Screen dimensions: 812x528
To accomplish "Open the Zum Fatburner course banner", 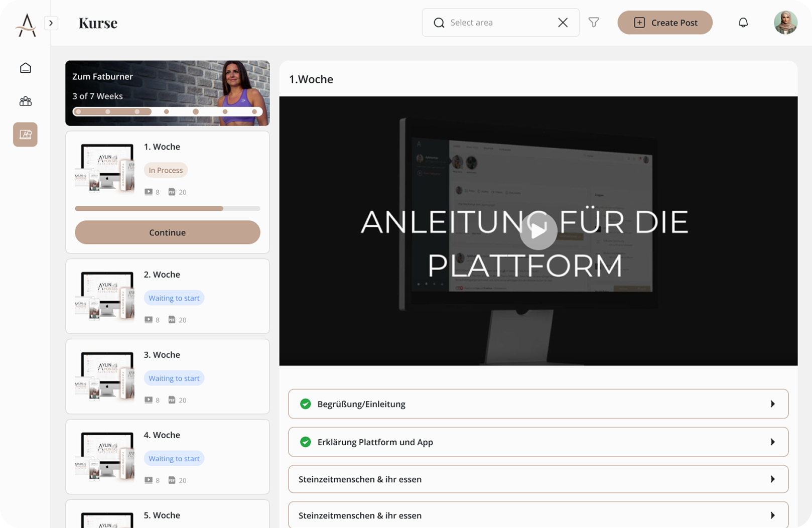I will pyautogui.click(x=168, y=93).
